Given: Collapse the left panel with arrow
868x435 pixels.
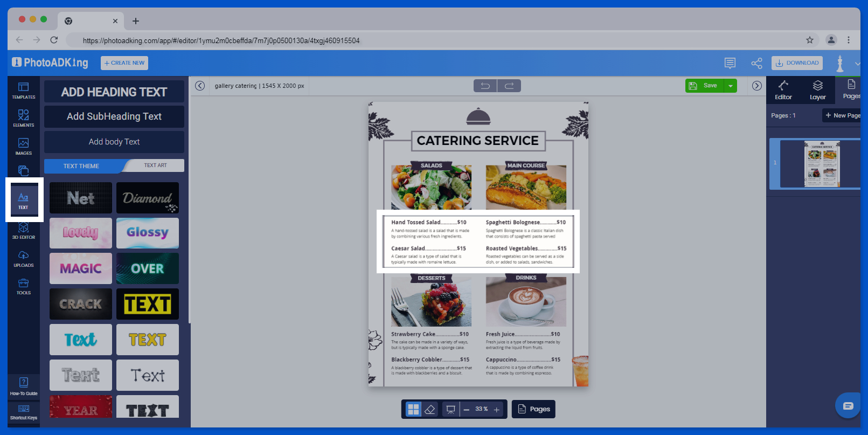Looking at the screenshot, I should coord(200,86).
